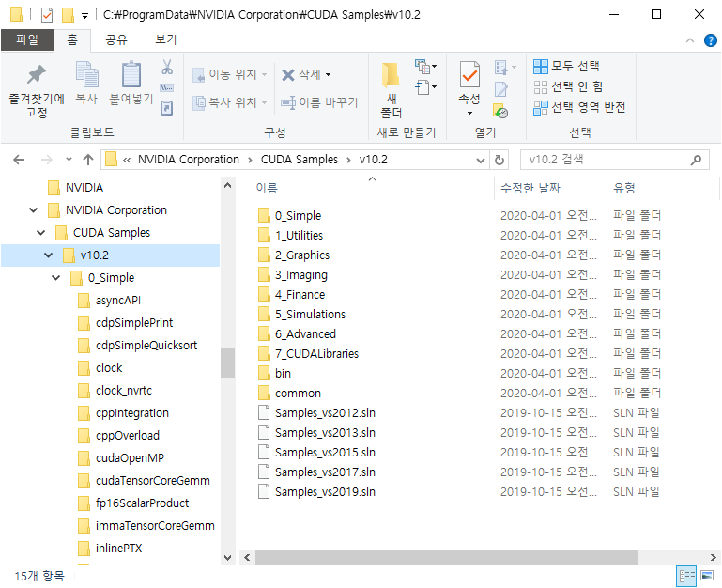722x588 pixels.
Task: Switch to Details view icon in status bar
Action: (x=686, y=576)
